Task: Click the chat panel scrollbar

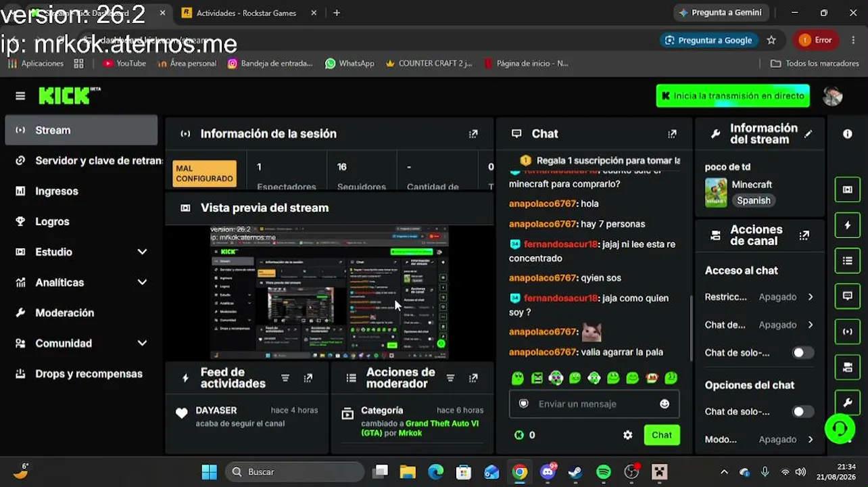Action: (x=690, y=328)
